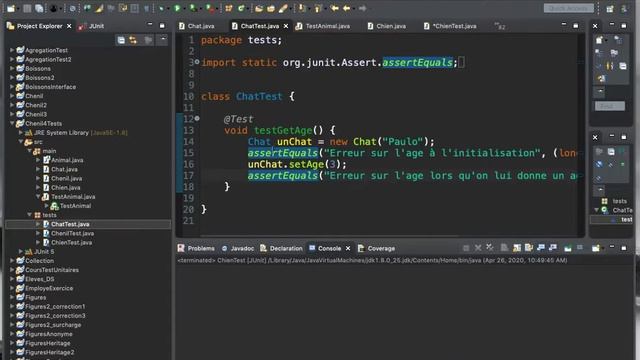Click the Terminate icon in Console
The width and height of the screenshot is (640, 360).
tap(466, 248)
